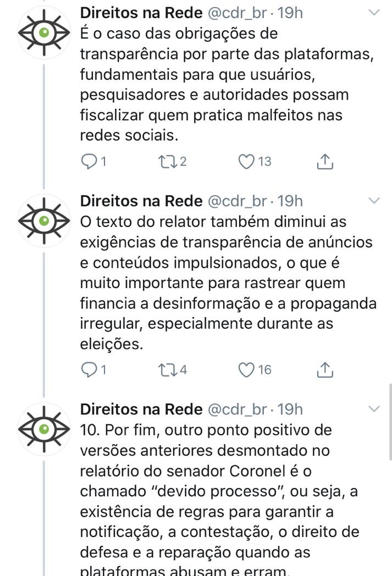Tap eye avatar of the second tweet

pos(45,221)
